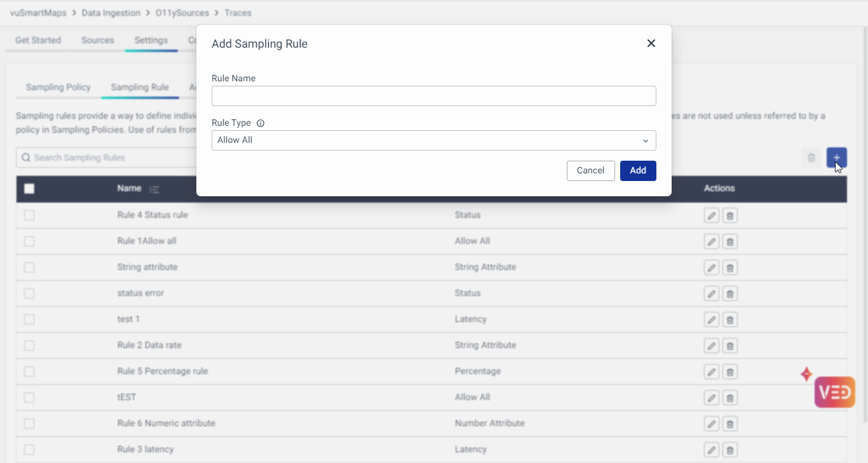Open the VED assistant icon

point(834,392)
